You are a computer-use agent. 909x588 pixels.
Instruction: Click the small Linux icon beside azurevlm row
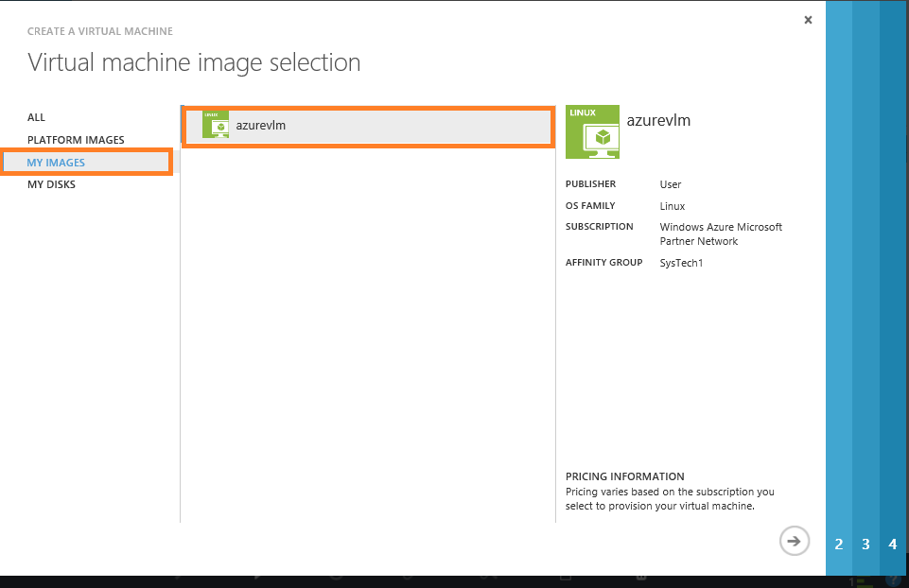coord(216,125)
